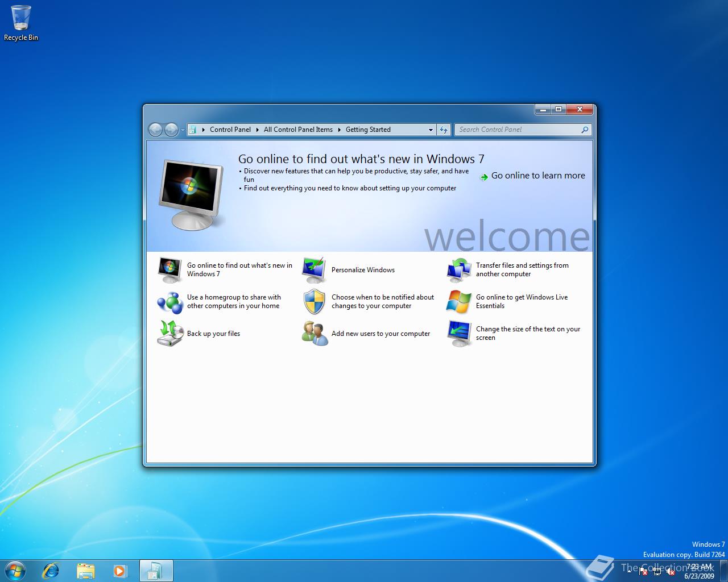Click Go online to learn more link
Image resolution: width=728 pixels, height=582 pixels.
(x=538, y=176)
